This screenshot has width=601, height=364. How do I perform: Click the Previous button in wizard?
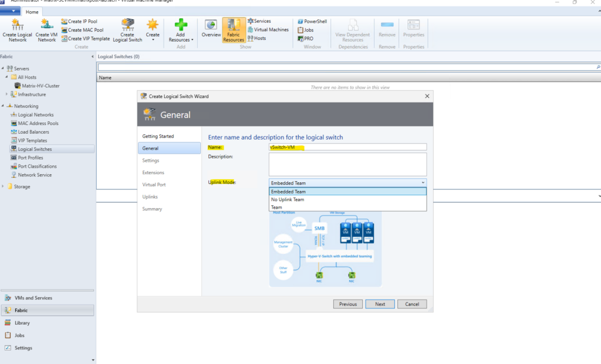tap(347, 304)
